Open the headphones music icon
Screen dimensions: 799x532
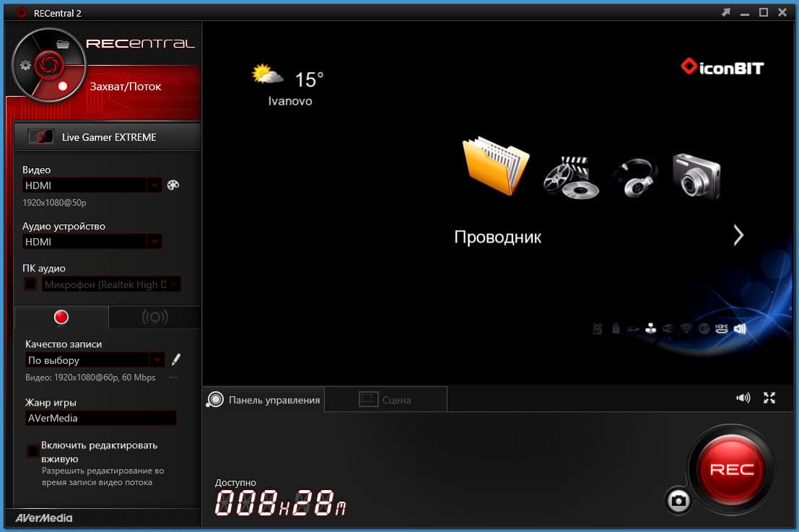click(x=635, y=178)
